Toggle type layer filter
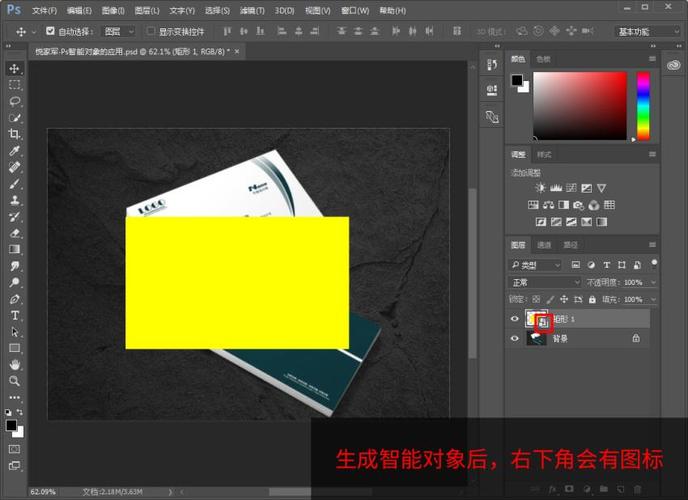688x500 pixels. pos(607,265)
